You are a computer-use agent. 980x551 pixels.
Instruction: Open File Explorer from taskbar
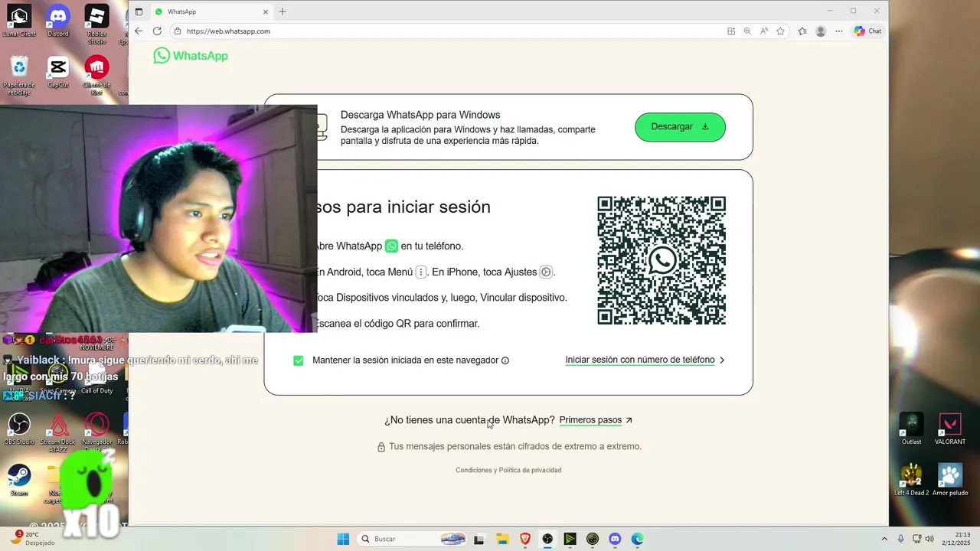click(502, 539)
